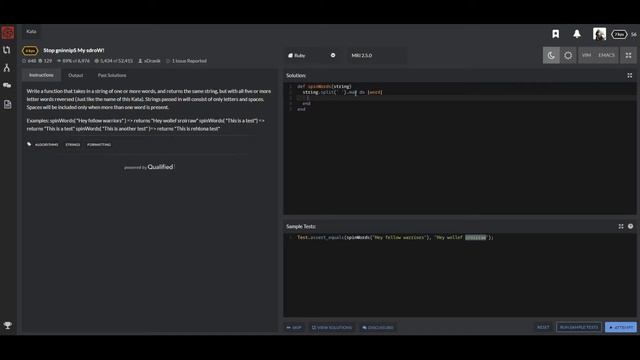Click the tag icon before the Algorithms tag
Image resolution: width=640 pixels, height=360 pixels.
pyautogui.click(x=29, y=144)
